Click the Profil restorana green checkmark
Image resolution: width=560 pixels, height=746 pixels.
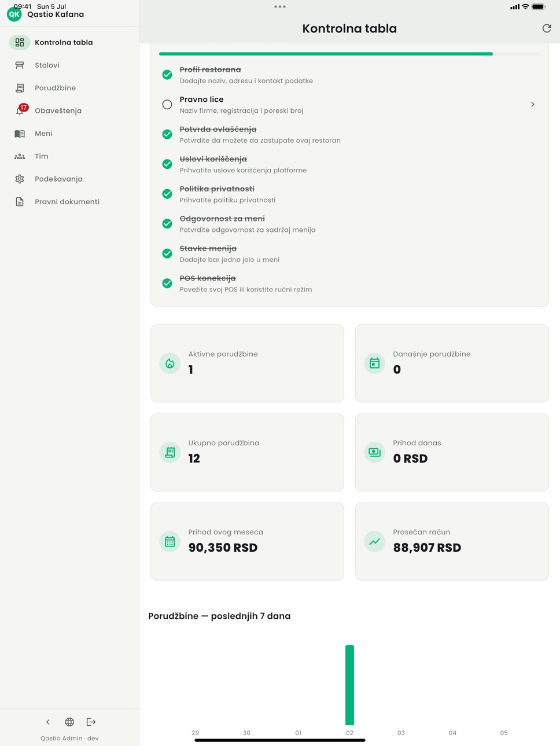coord(167,75)
